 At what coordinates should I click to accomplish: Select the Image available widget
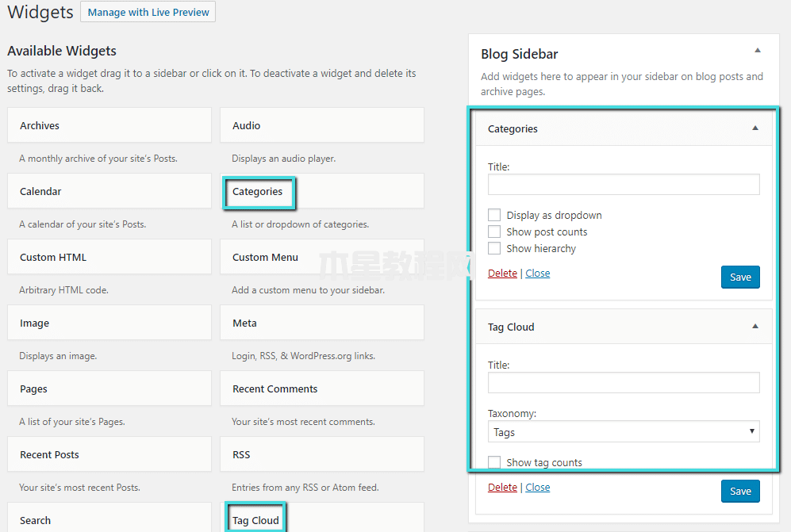pos(109,323)
